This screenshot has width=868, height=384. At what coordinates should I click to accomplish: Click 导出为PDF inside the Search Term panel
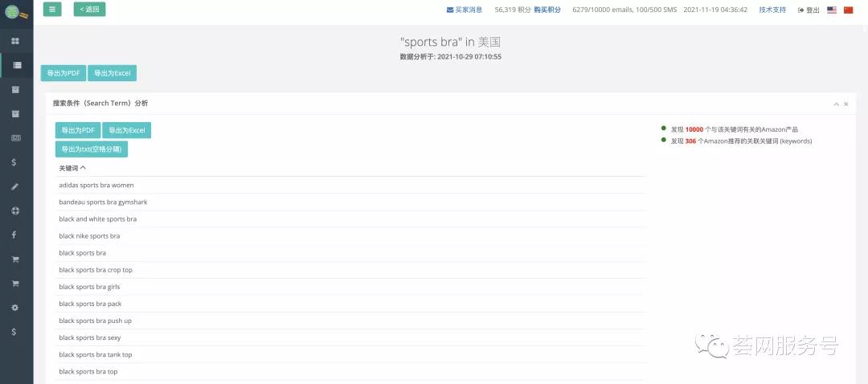(x=78, y=130)
